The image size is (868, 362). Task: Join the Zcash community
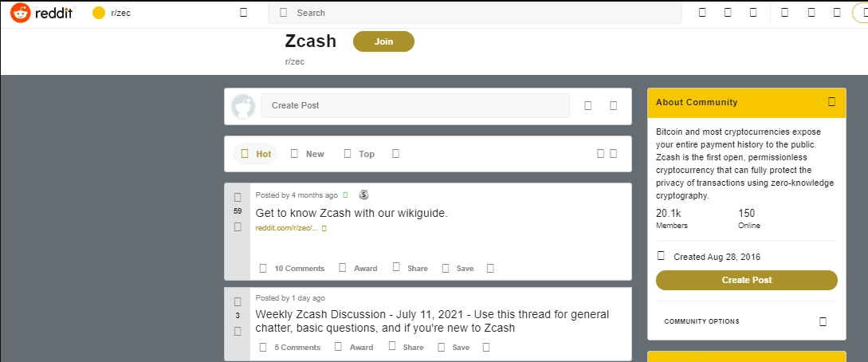pyautogui.click(x=383, y=41)
